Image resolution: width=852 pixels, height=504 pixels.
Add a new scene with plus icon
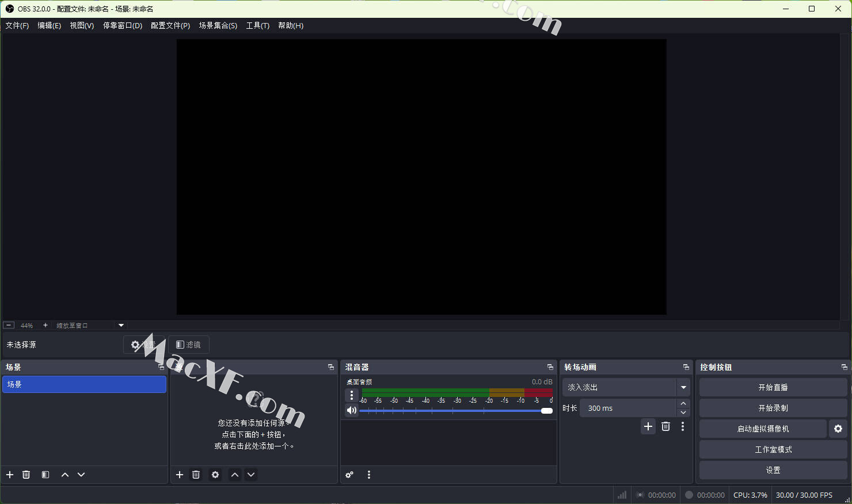[10, 475]
